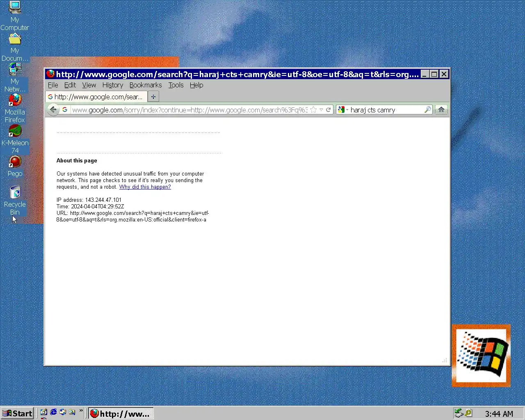Click the taskbar clock showing 3:44 AM
This screenshot has width=525, height=420.
coord(499,414)
